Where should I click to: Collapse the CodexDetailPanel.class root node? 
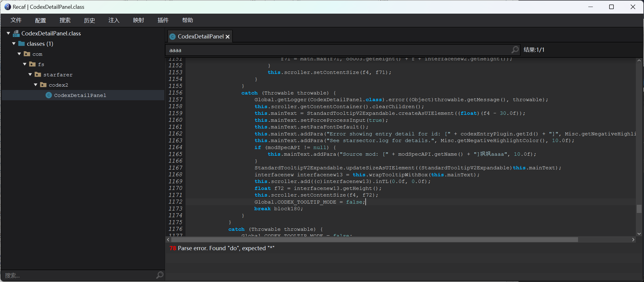[x=8, y=33]
